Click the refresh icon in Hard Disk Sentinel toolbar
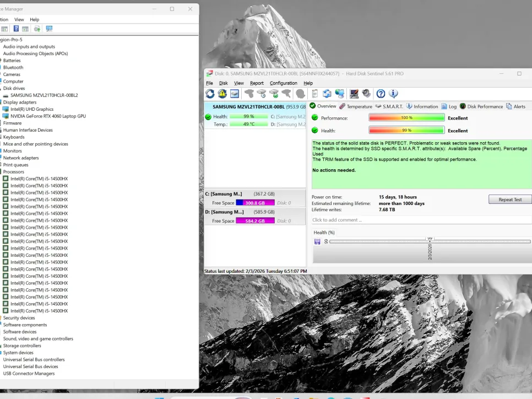532x399 pixels. coord(210,94)
